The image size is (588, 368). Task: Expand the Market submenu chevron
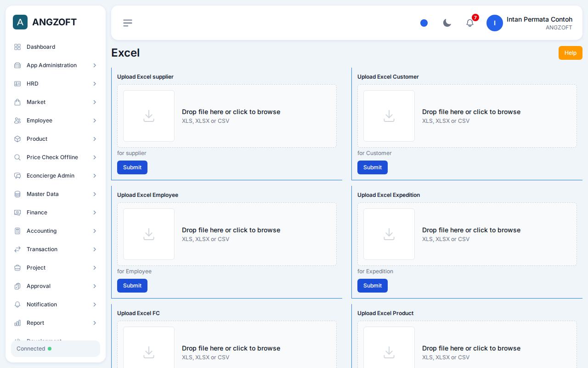(x=95, y=102)
